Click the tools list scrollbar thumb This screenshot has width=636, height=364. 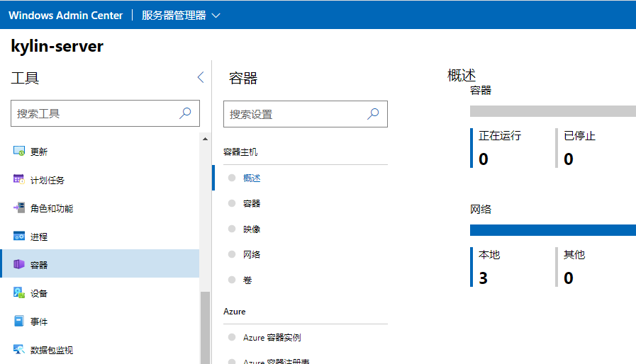point(205,327)
